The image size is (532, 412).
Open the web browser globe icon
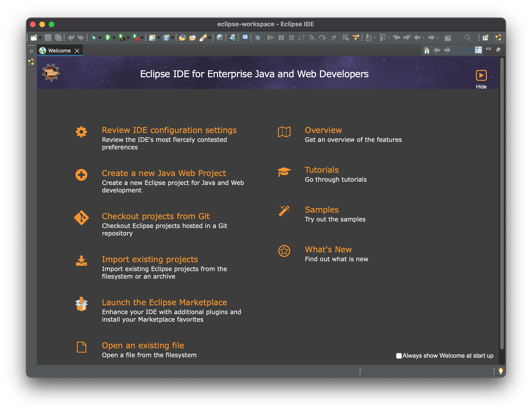click(x=219, y=37)
